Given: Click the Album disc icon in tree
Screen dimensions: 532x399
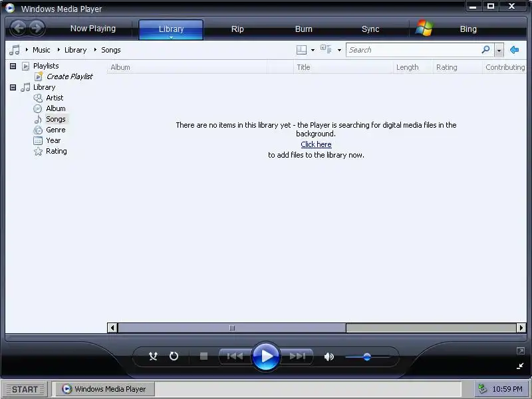Looking at the screenshot, I should click(38, 108).
